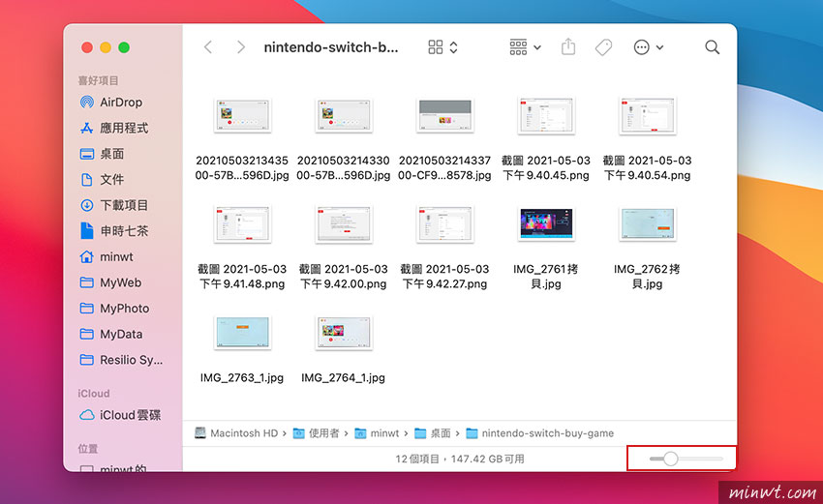
Task: Open the more actions ellipsis menu
Action: (648, 47)
